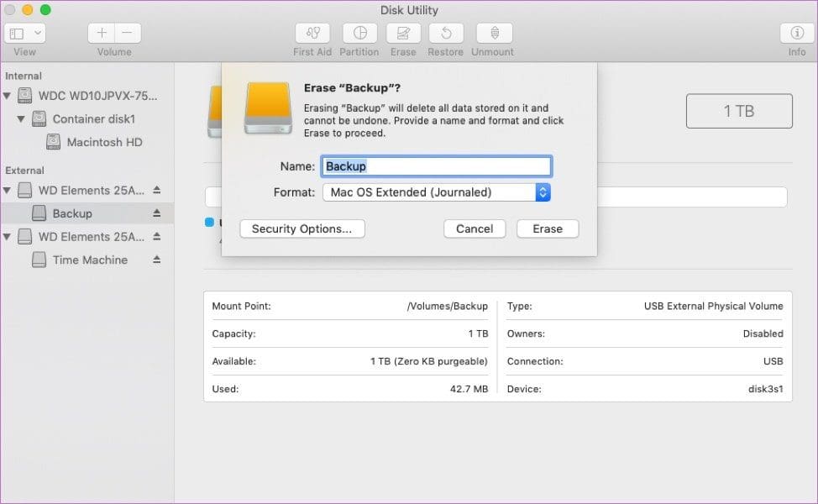Viewport: 818px width, 504px height.
Task: Click the Internal section header
Action: point(23,76)
